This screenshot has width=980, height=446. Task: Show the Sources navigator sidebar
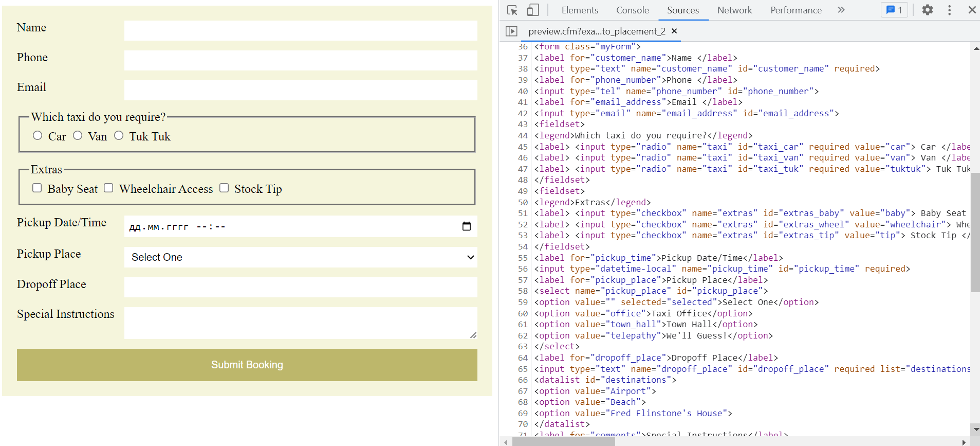511,31
